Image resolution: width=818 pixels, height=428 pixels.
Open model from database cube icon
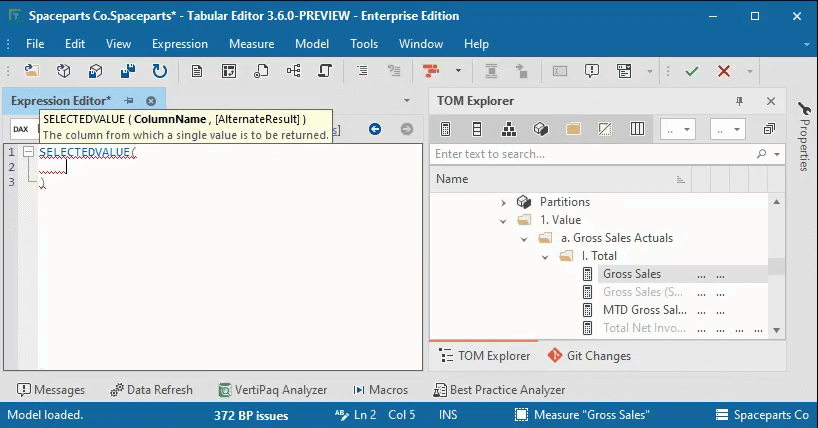[64, 70]
